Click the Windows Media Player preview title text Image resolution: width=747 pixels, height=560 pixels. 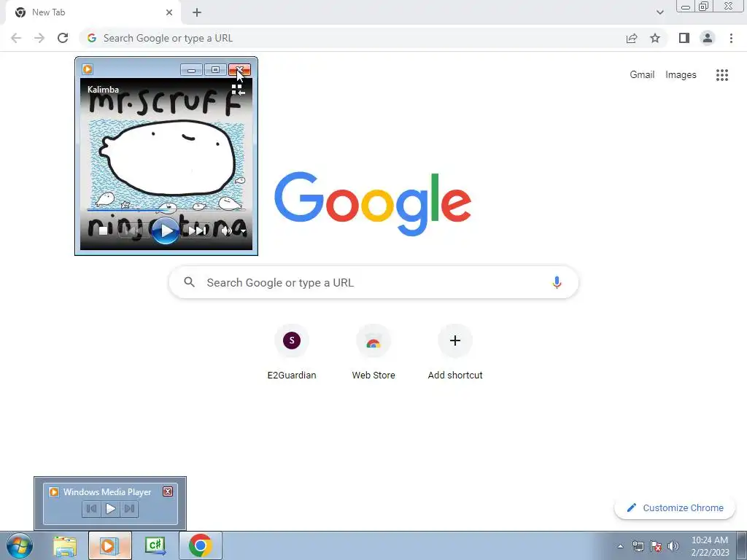(x=107, y=492)
